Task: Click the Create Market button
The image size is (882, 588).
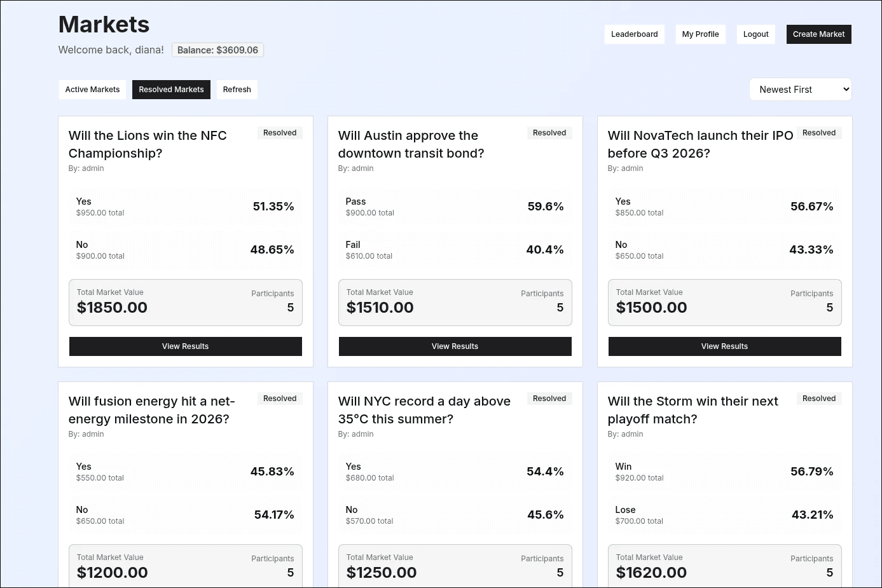Action: coord(818,34)
